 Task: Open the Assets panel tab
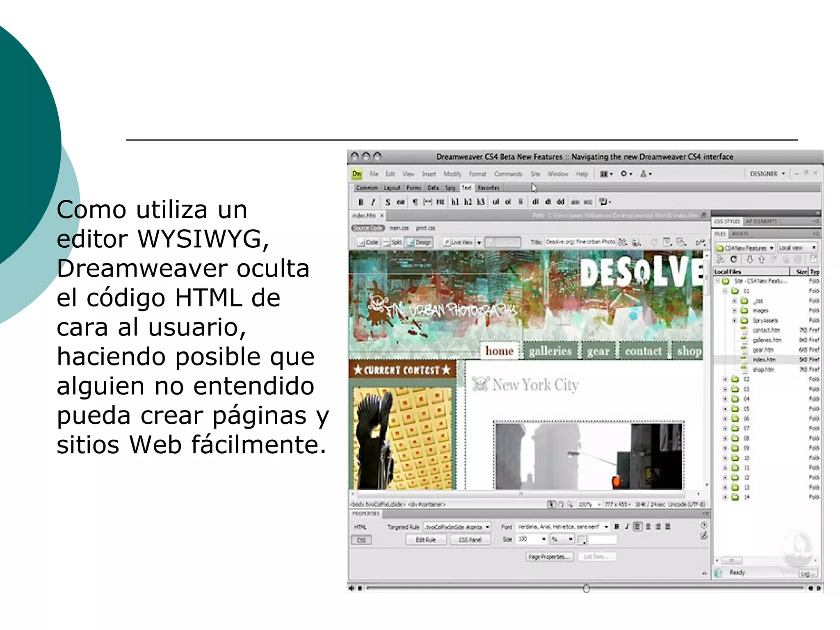(x=740, y=234)
